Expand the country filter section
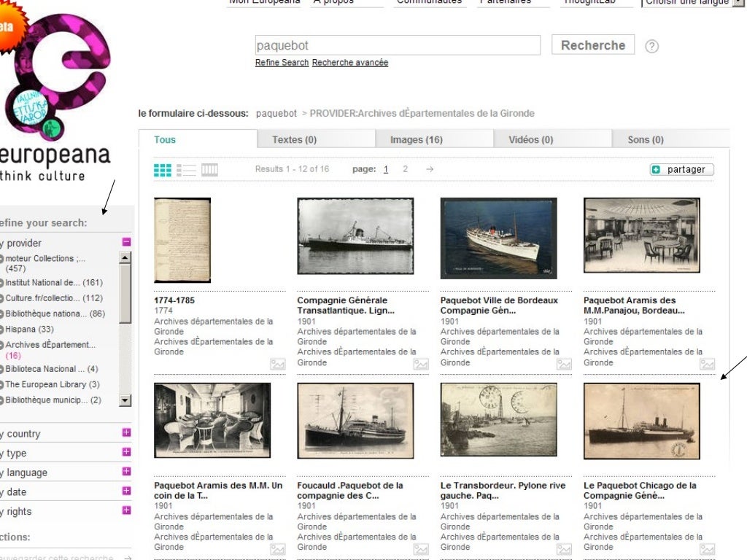 click(x=126, y=432)
